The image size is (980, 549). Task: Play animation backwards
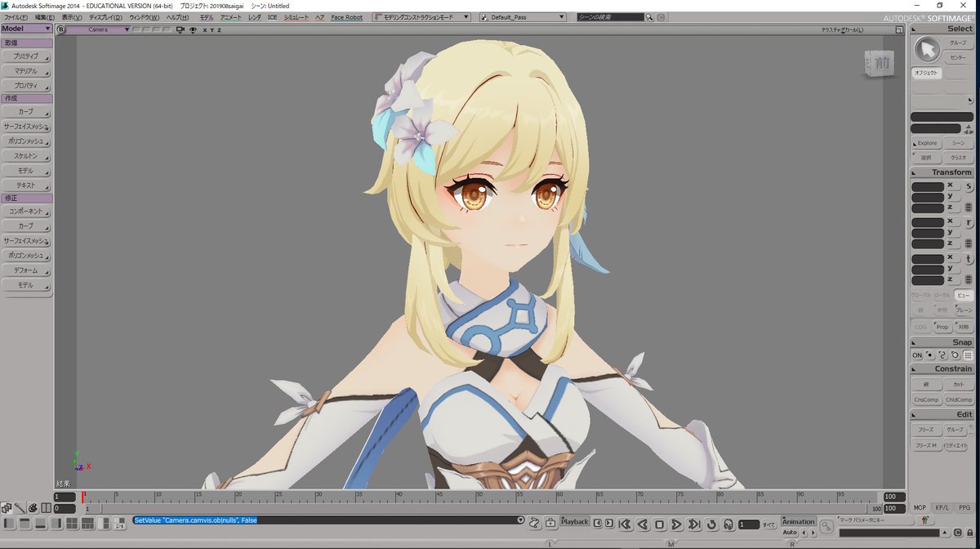pyautogui.click(x=643, y=523)
